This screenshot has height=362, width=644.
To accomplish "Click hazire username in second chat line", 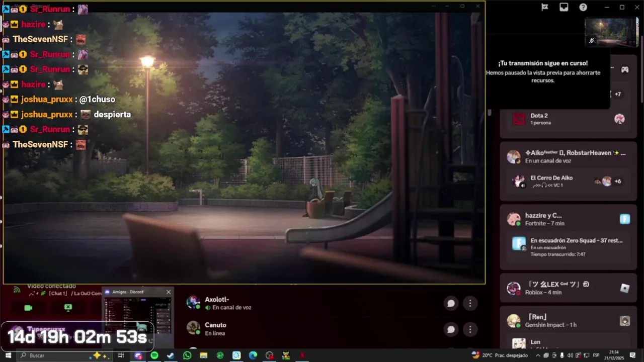I will tap(33, 24).
